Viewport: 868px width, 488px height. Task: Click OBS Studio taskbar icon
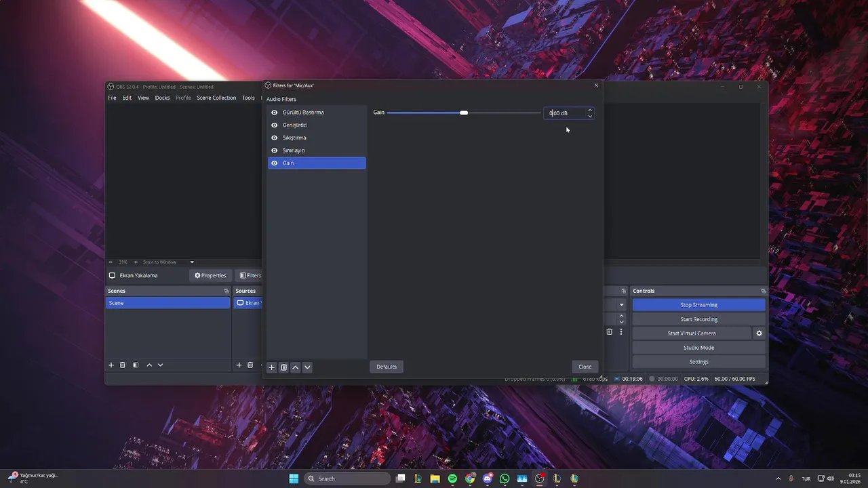tap(540, 479)
